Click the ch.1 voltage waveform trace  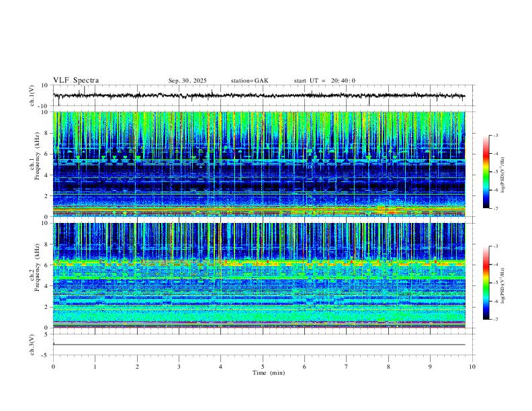coord(259,95)
